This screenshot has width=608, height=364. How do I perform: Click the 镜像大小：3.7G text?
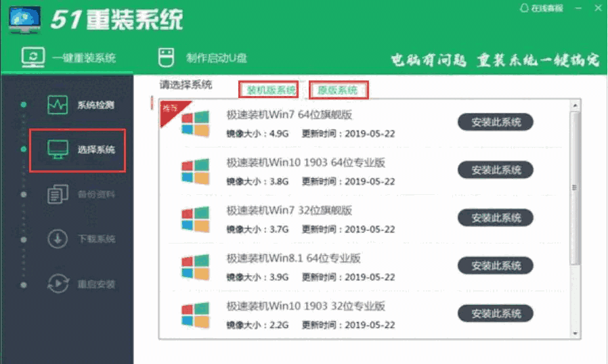point(257,229)
